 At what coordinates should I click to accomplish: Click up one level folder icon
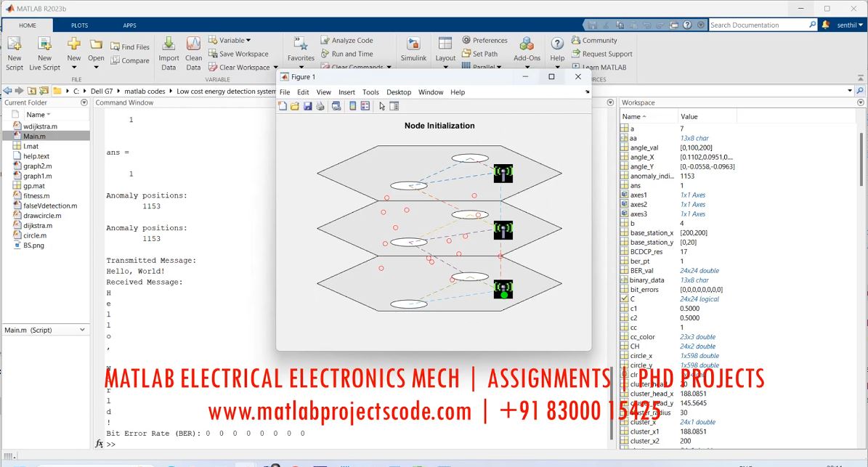(31, 91)
